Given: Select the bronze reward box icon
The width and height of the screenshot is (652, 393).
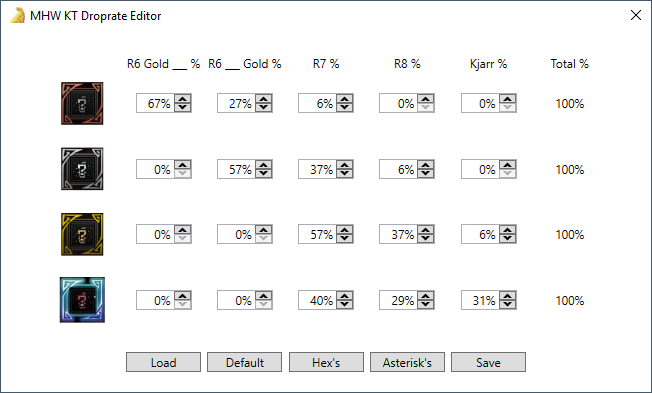Looking at the screenshot, I should [82, 103].
